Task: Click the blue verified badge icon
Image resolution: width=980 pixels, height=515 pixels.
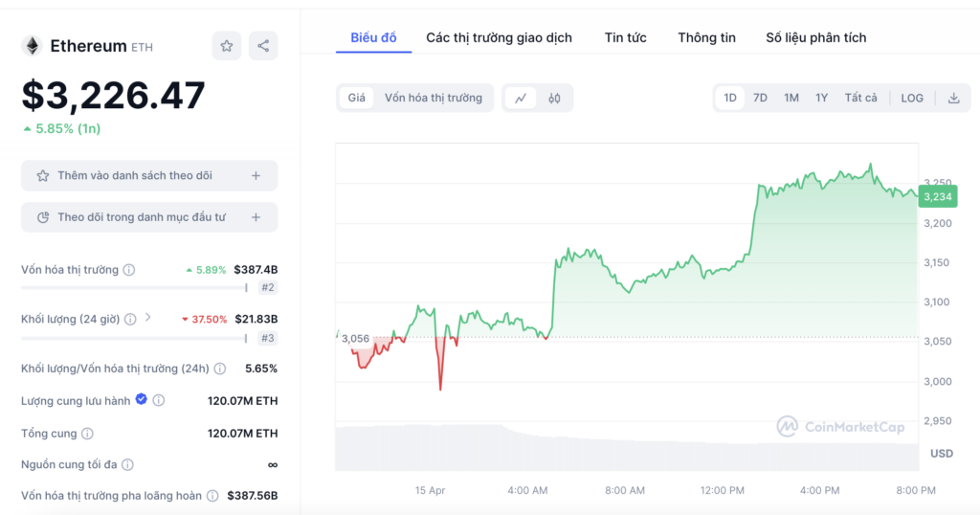Action: point(142,399)
